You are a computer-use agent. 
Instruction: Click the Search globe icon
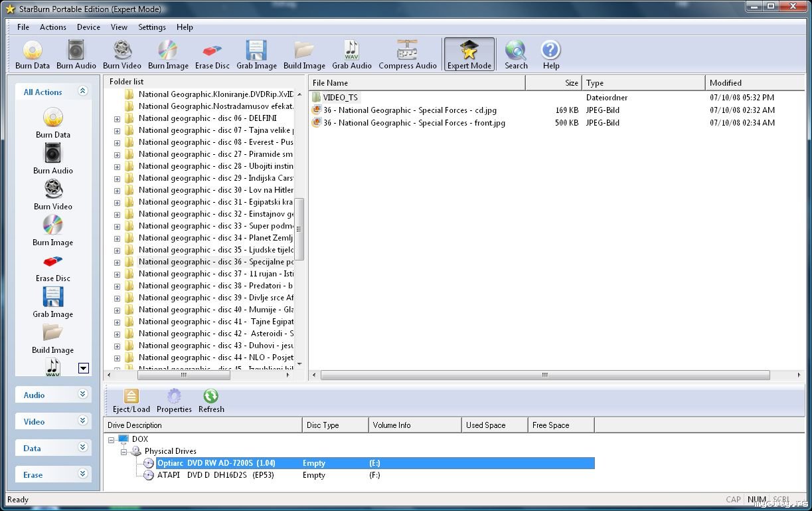(516, 54)
